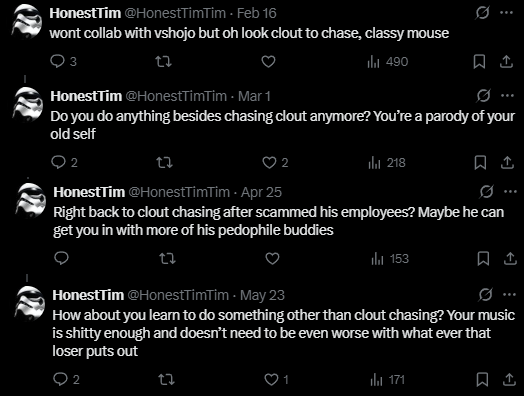Reply to the Feb 16 tweet
Viewport: 524px width, 396px height.
pos(63,61)
